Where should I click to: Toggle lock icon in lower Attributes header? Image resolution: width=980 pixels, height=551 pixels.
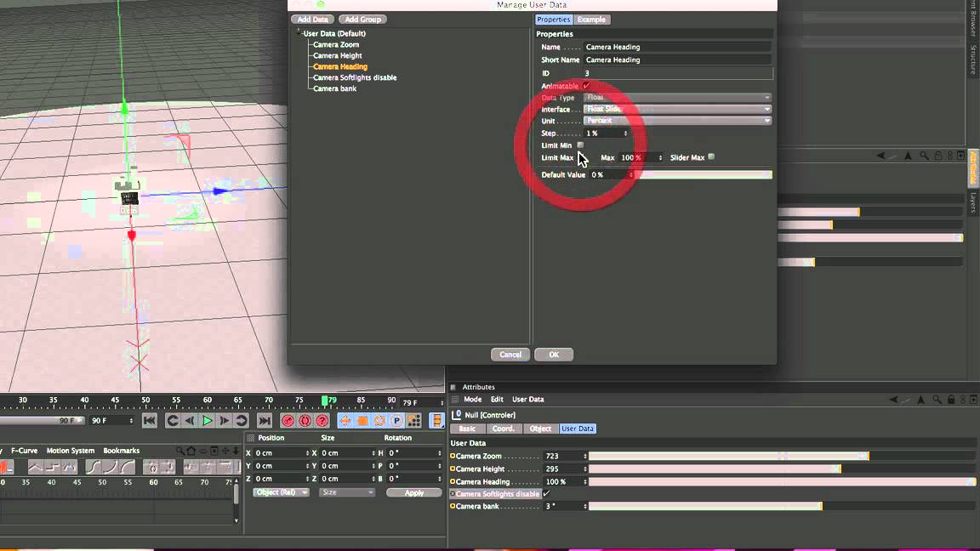coord(950,399)
